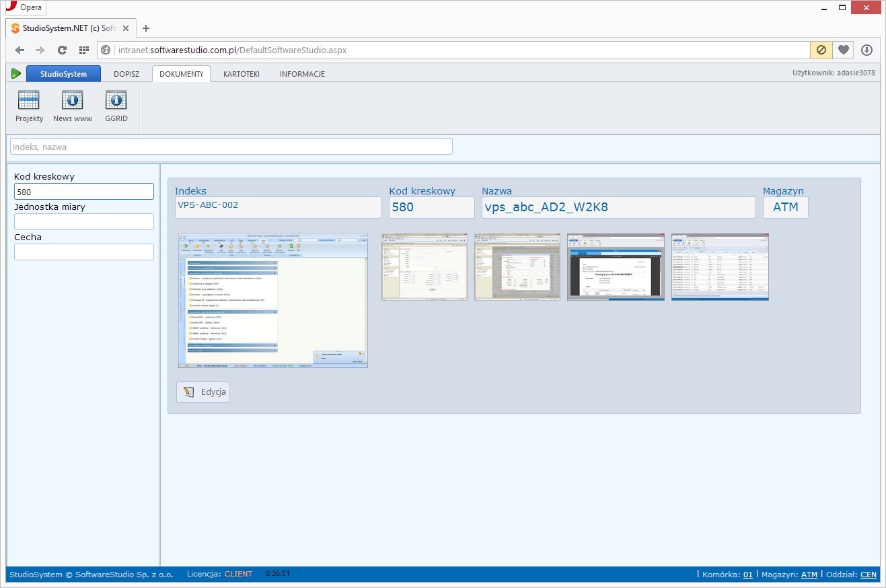The width and height of the screenshot is (886, 588).
Task: Open a new browser tab
Action: click(146, 28)
